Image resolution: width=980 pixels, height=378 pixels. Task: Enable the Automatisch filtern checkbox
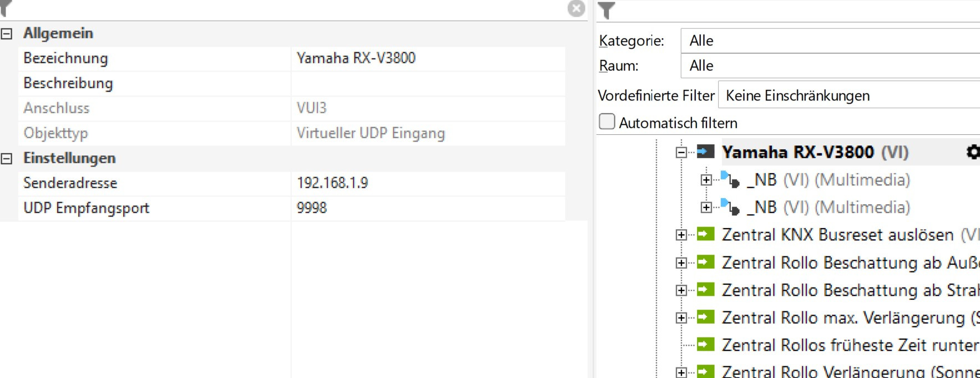(x=607, y=122)
